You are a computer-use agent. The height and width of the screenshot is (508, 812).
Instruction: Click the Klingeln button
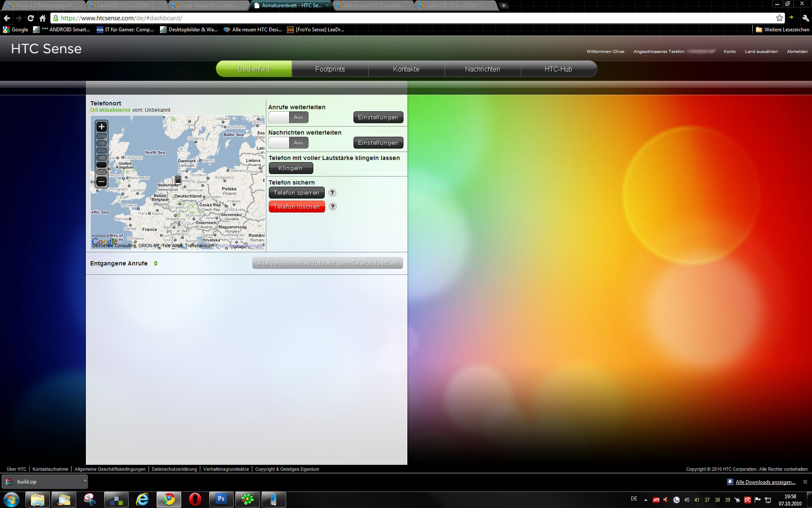pos(291,168)
